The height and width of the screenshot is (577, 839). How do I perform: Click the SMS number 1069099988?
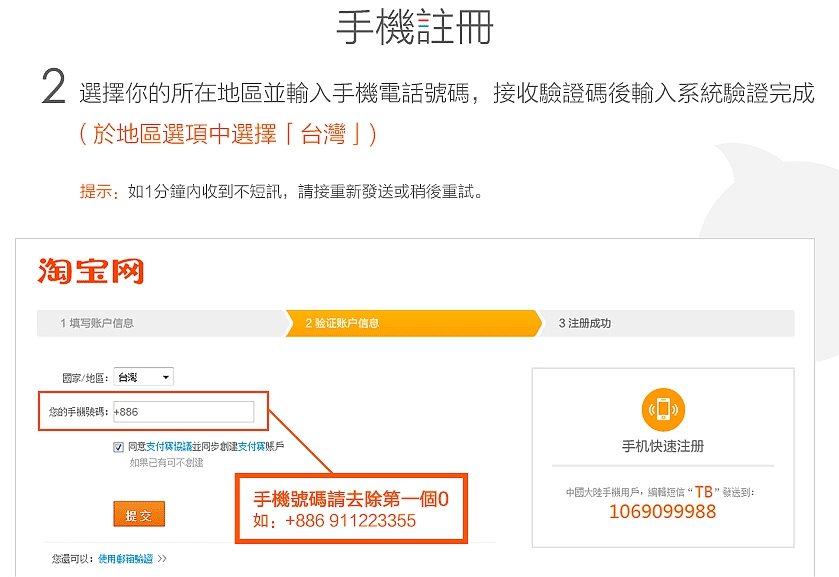(x=662, y=511)
